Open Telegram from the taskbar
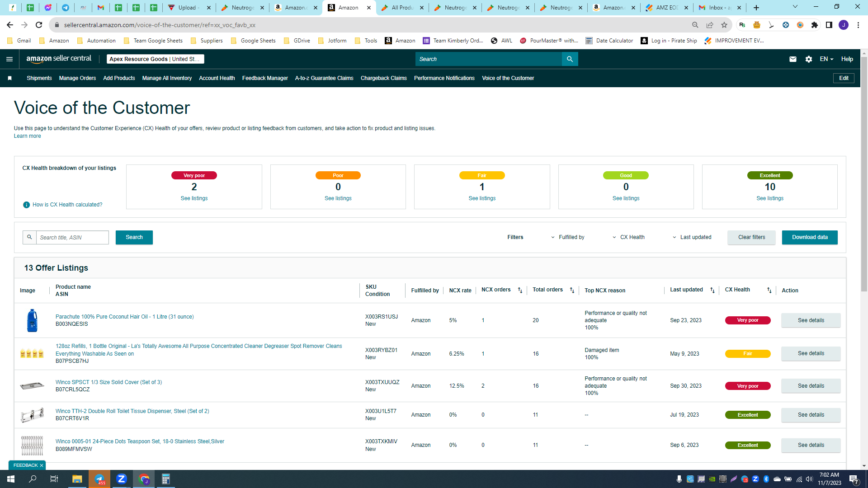 point(99,479)
